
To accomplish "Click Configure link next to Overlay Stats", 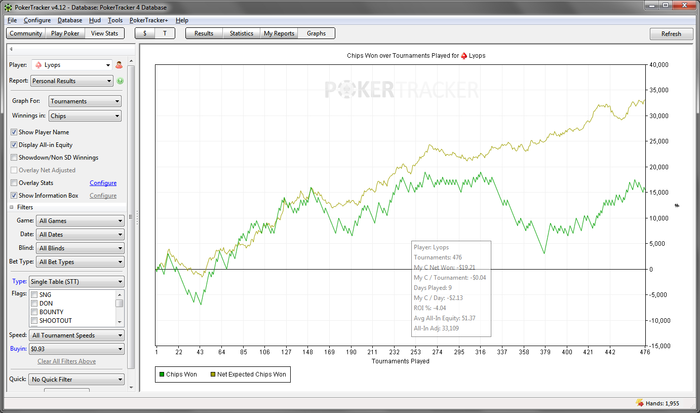I will pyautogui.click(x=103, y=183).
